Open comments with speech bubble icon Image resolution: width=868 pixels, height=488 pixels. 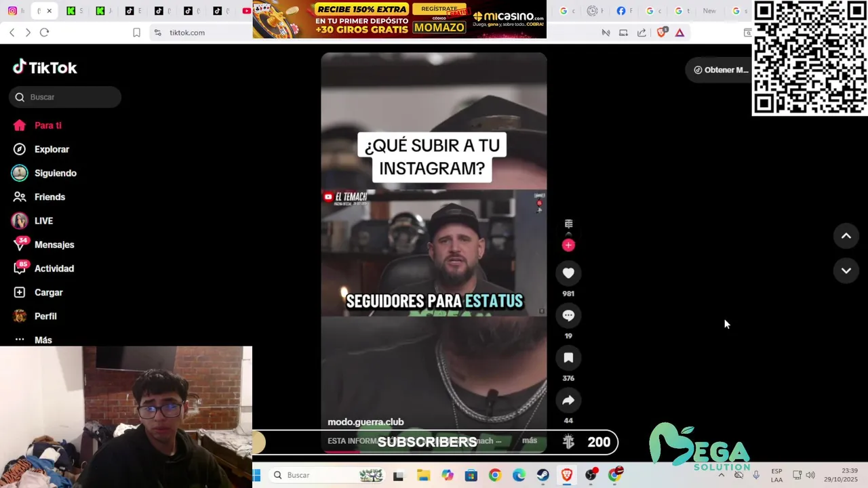[x=568, y=315]
